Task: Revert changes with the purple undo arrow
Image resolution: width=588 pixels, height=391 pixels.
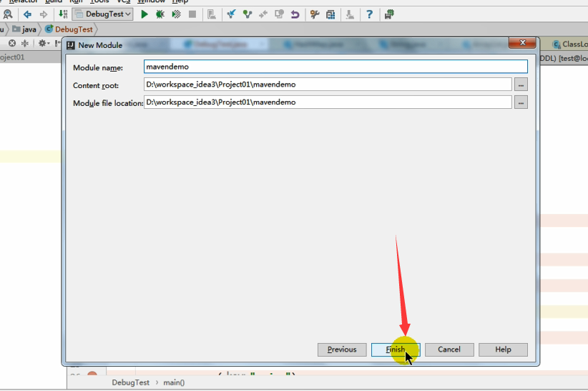Action: click(295, 14)
